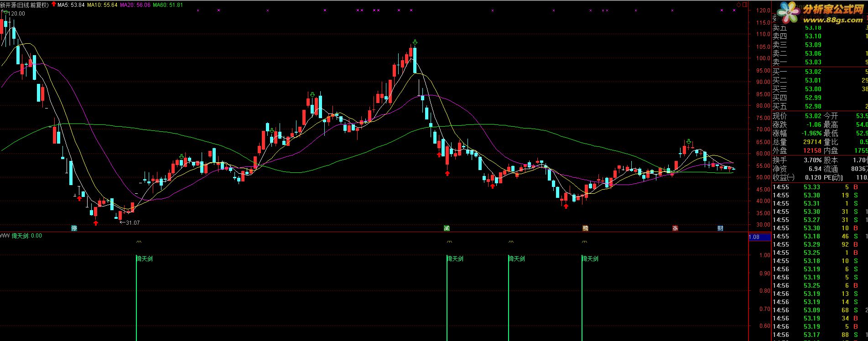Click the MA60: 51.81 indicator label
868x341 pixels.
[168, 5]
